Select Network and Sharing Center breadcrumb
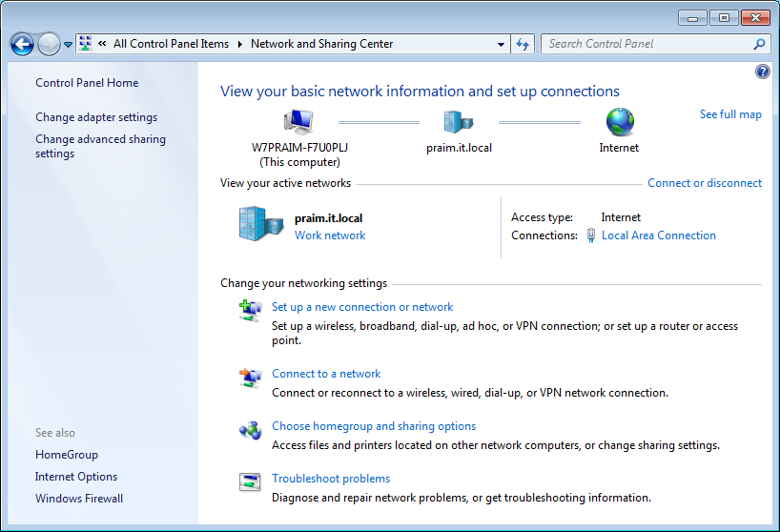 pyautogui.click(x=321, y=44)
